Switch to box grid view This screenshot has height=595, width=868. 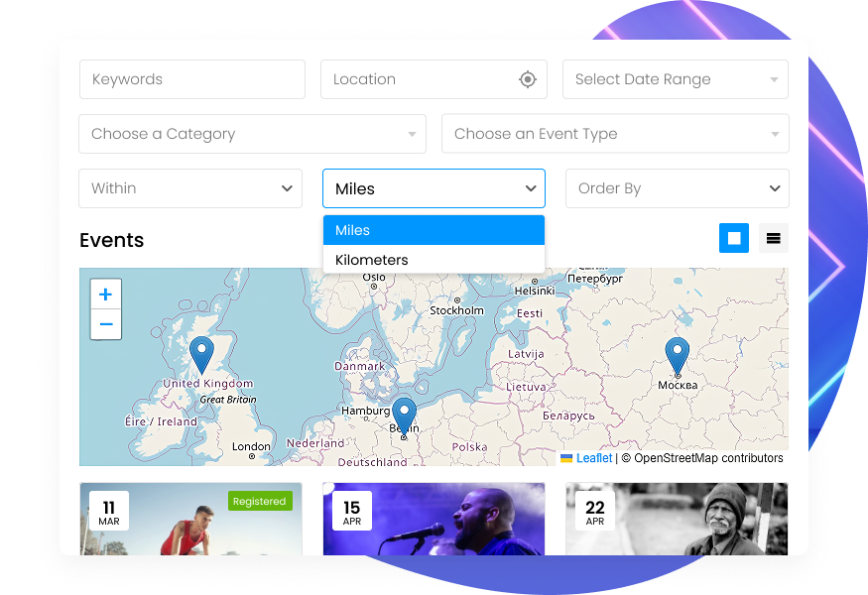point(734,238)
